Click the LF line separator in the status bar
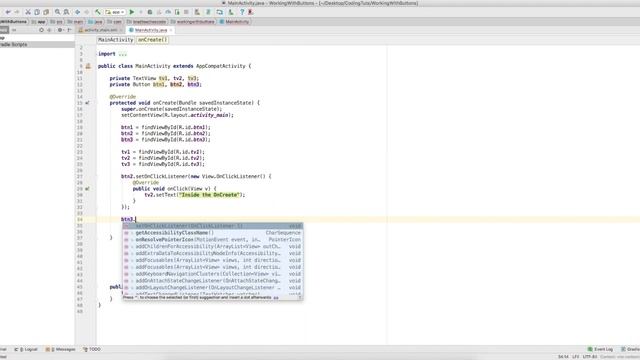 point(576,357)
